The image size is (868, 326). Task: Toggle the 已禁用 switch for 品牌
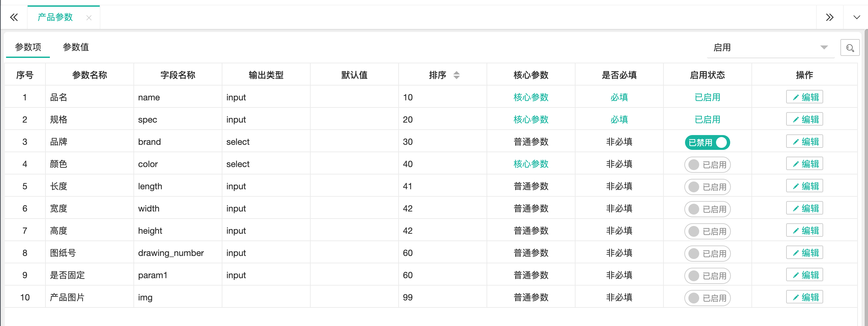707,142
